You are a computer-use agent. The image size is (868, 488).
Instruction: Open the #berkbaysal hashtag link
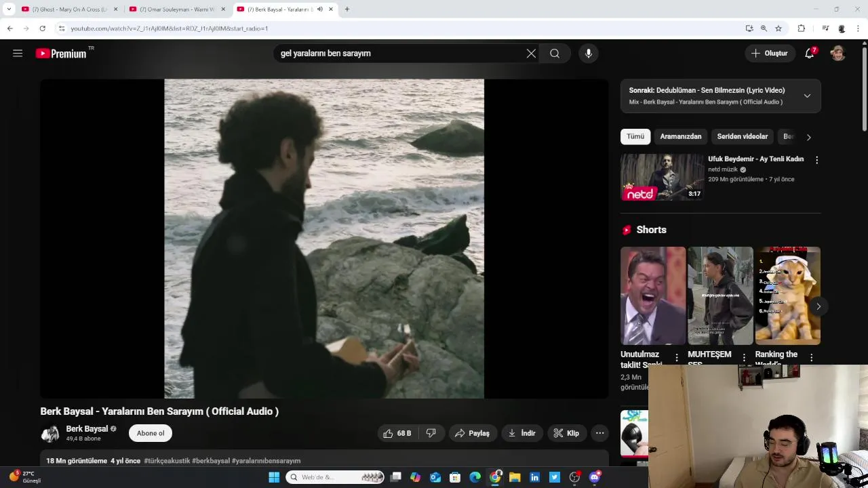(x=211, y=461)
